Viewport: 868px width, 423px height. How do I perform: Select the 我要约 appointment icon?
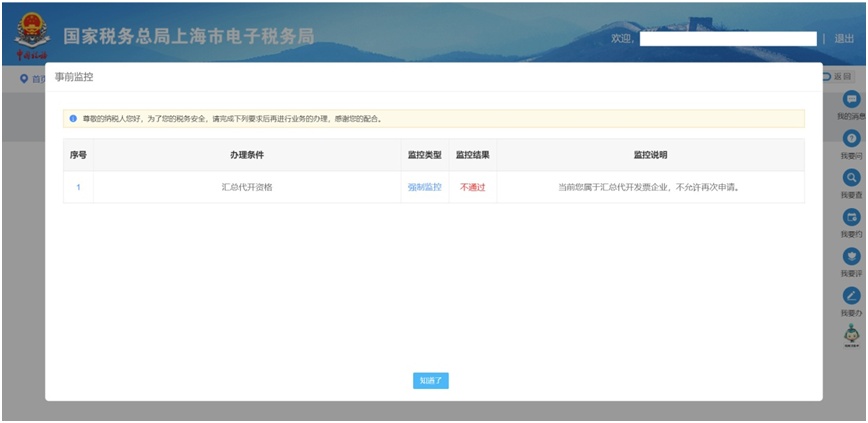(852, 217)
